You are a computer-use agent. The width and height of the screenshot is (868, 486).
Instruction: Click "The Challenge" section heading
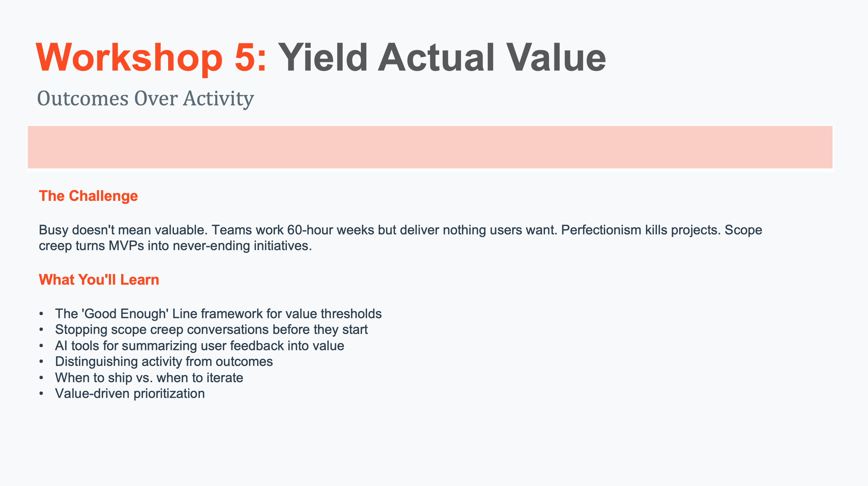(88, 196)
